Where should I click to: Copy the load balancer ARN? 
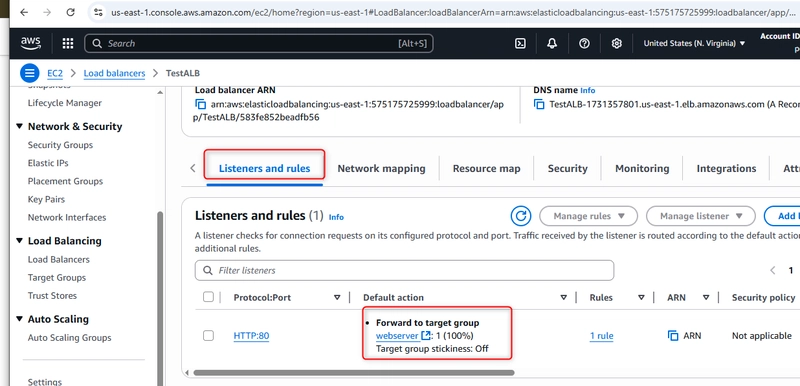tap(201, 105)
